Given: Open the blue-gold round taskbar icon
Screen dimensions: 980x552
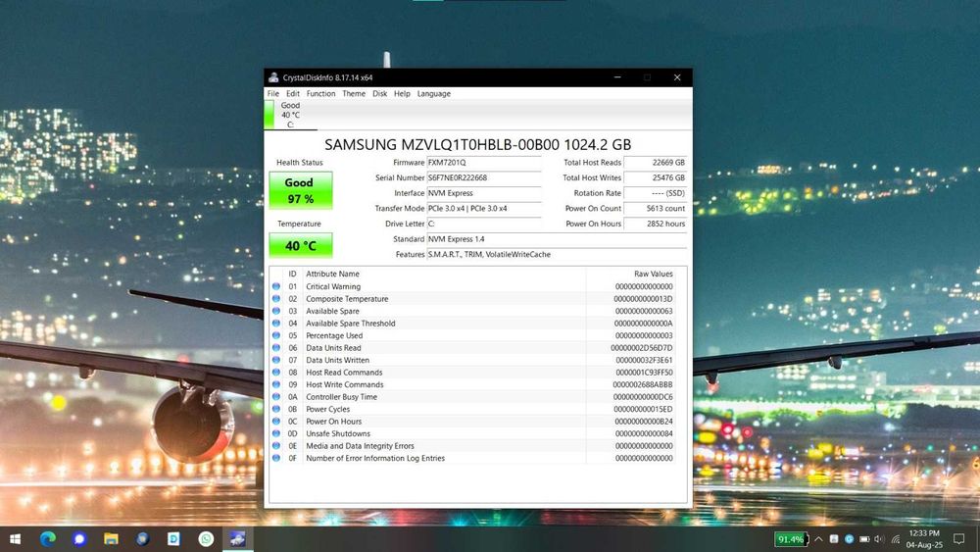Looking at the screenshot, I should pos(142,539).
